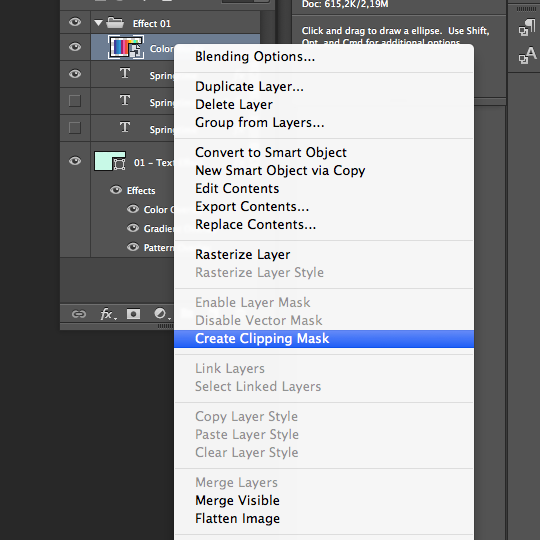Hide all Effects on 01 - Text layer
This screenshot has width=540, height=540.
116,190
